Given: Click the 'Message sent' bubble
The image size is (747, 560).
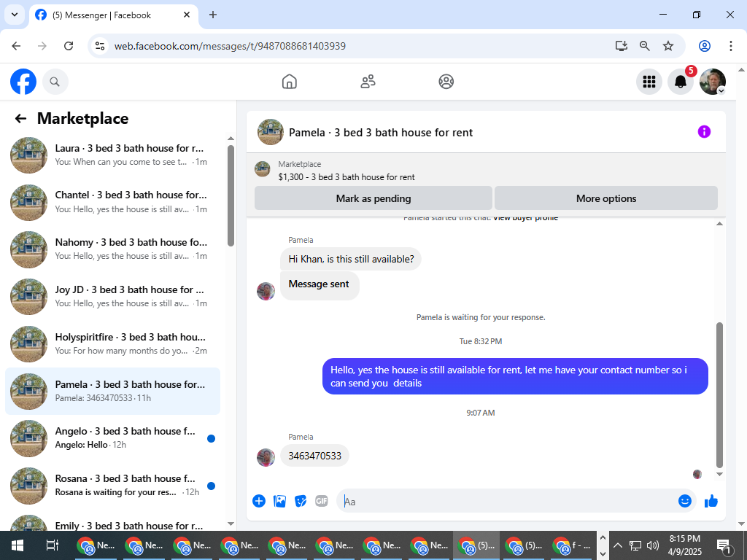Looking at the screenshot, I should pyautogui.click(x=320, y=286).
